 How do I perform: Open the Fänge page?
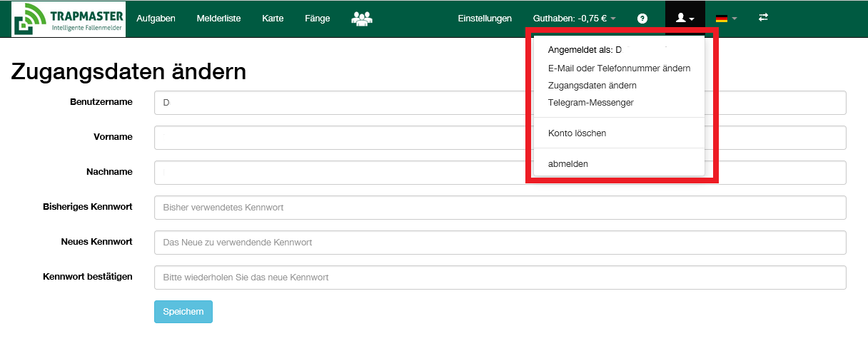point(317,19)
